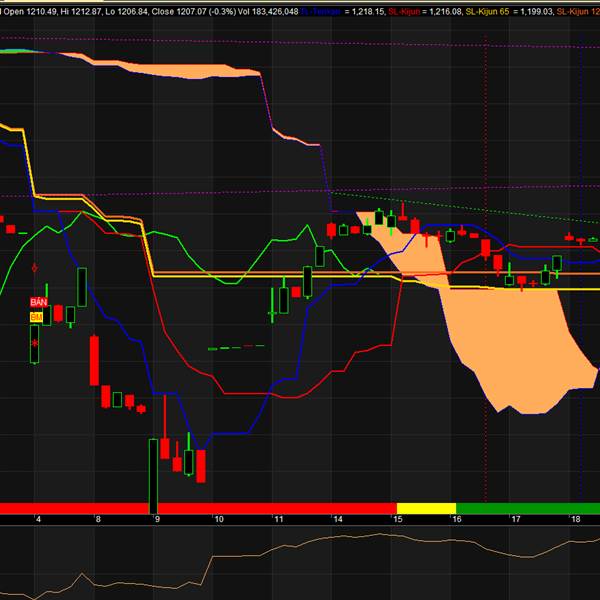This screenshot has width=600, height=600.
Task: Select the SL-Kijun 65 value '1,199.03'
Action: coord(536,12)
